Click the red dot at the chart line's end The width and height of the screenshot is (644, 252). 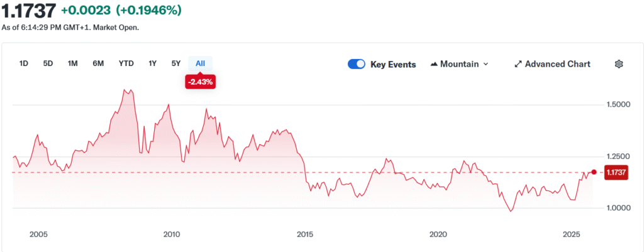594,172
